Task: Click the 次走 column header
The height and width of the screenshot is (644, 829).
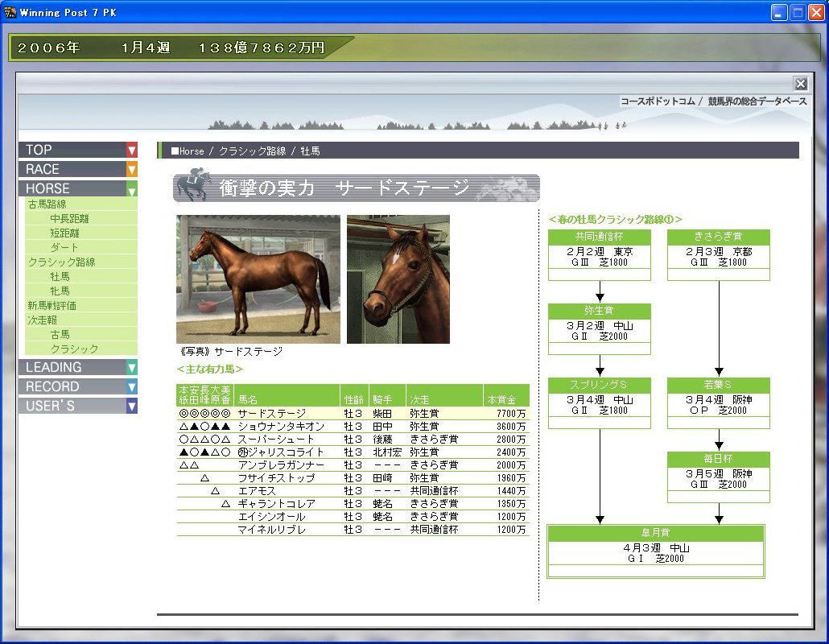Action: click(x=444, y=395)
